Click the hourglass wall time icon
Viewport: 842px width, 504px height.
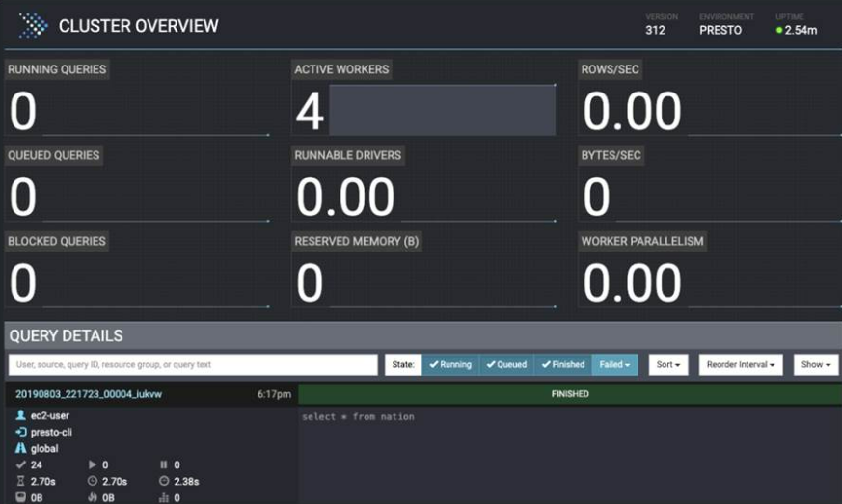click(x=20, y=481)
